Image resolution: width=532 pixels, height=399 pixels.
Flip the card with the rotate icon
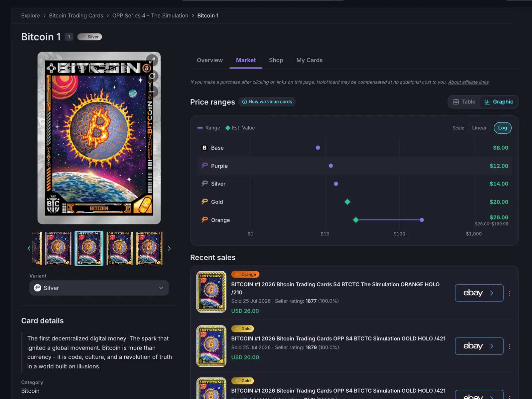[152, 76]
